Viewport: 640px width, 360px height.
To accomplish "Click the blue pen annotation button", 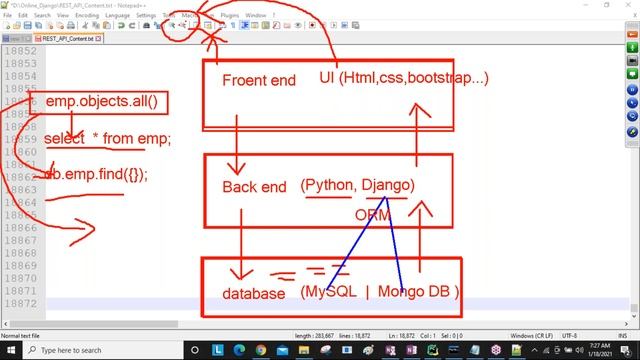I will [632, 132].
